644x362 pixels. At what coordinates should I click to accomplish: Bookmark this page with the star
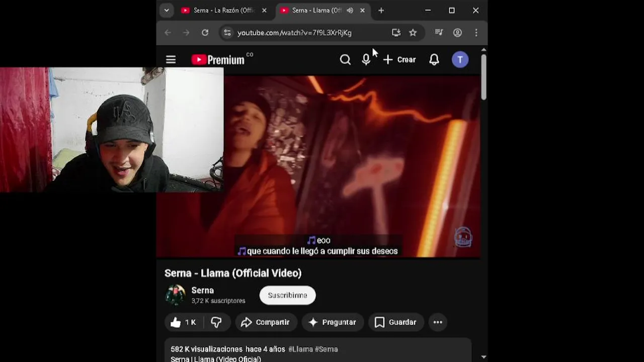click(413, 33)
